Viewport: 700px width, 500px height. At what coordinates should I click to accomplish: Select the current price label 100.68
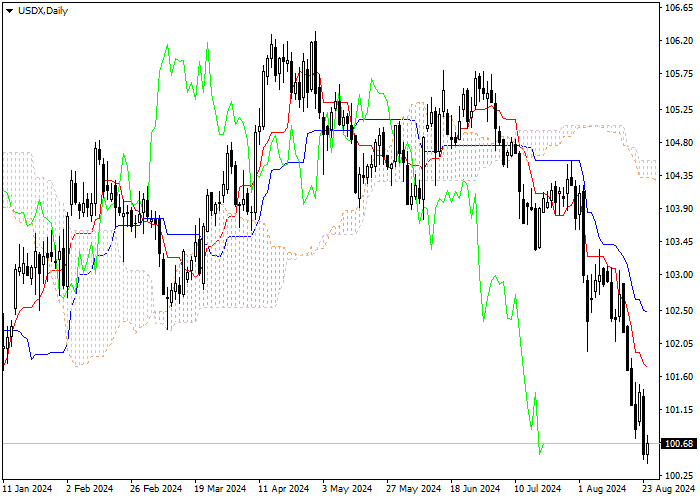[679, 444]
